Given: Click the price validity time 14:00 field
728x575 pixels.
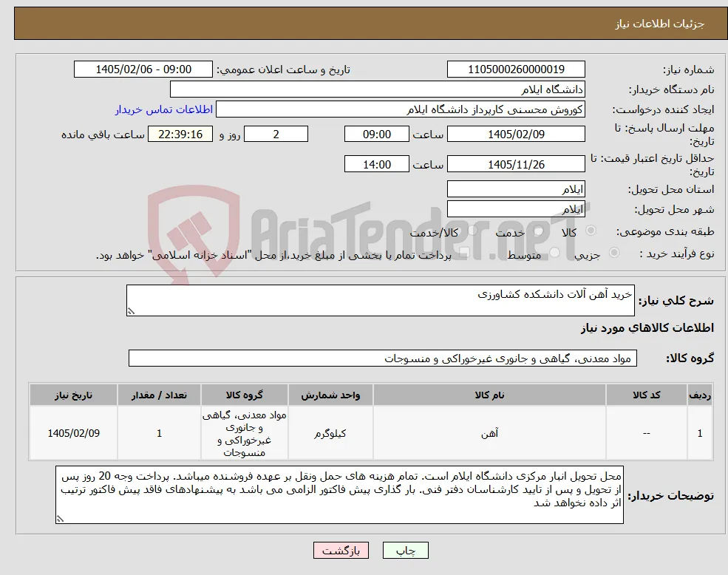Looking at the screenshot, I should click(x=376, y=164).
